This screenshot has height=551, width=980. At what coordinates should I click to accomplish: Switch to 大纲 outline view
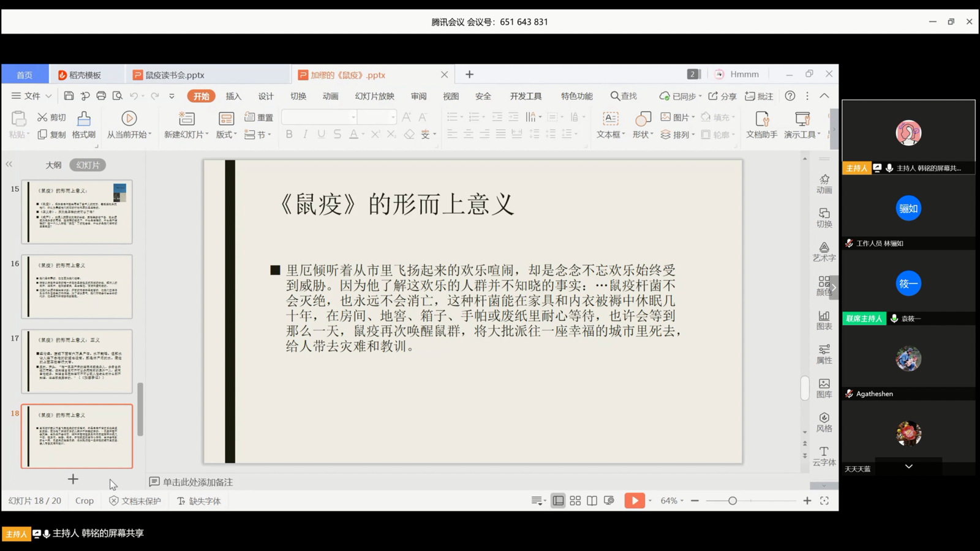53,165
